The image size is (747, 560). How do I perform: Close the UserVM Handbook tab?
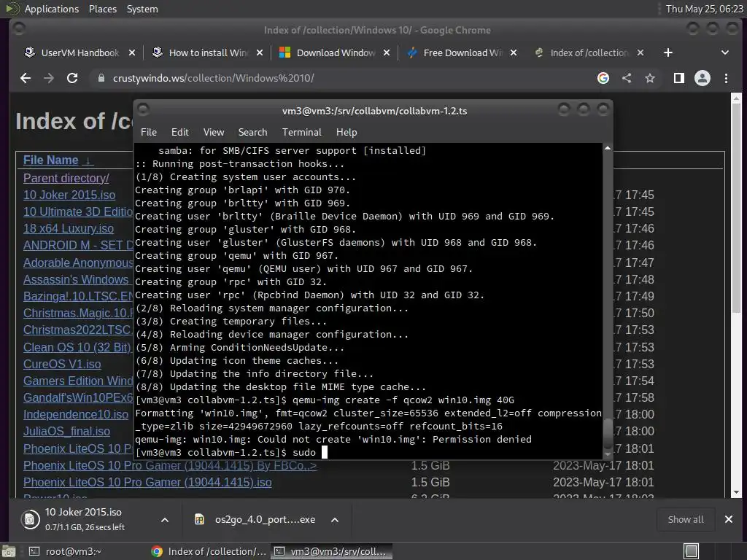pyautogui.click(x=132, y=52)
